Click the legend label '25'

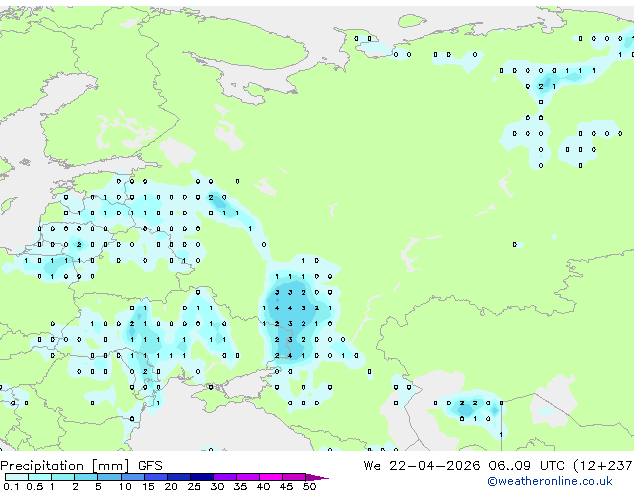click(194, 486)
